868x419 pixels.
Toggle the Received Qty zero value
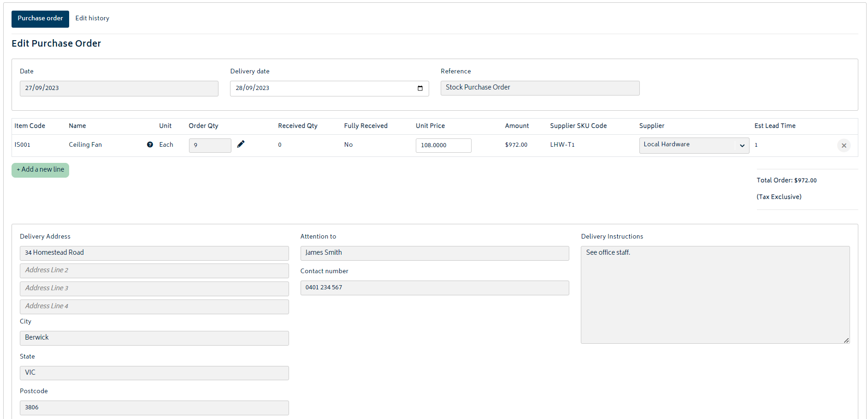click(279, 144)
